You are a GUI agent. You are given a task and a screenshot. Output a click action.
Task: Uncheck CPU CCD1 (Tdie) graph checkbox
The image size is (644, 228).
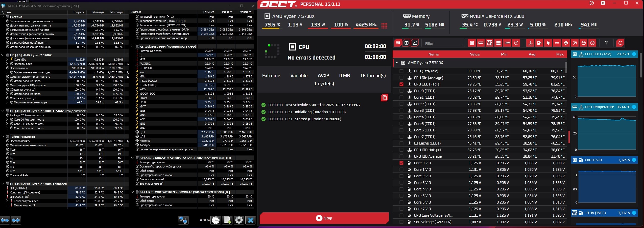pos(401,84)
